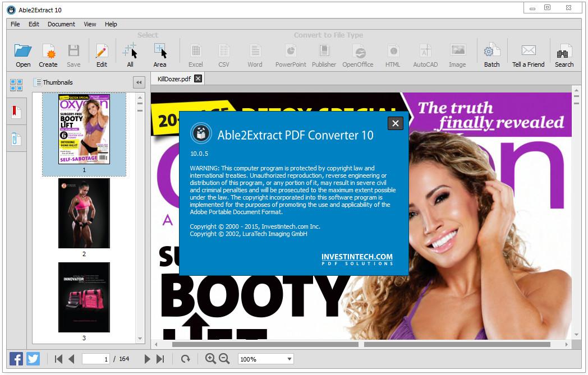Image resolution: width=588 pixels, height=375 pixels.
Task: Select page 1 thumbnail
Action: coord(84,129)
